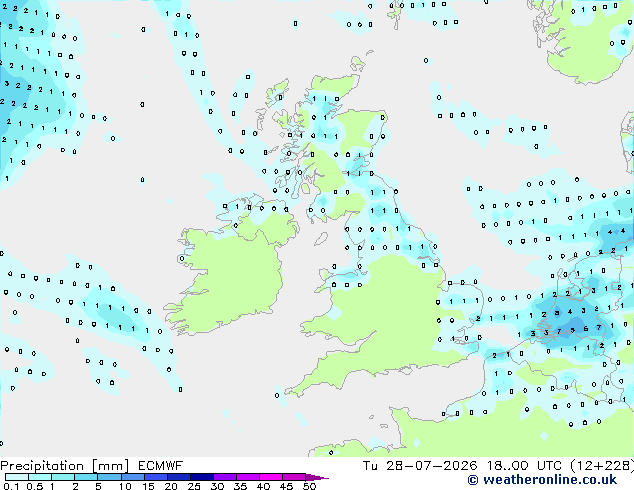
Task: Click the '15' legend scale label
Action: (x=148, y=486)
